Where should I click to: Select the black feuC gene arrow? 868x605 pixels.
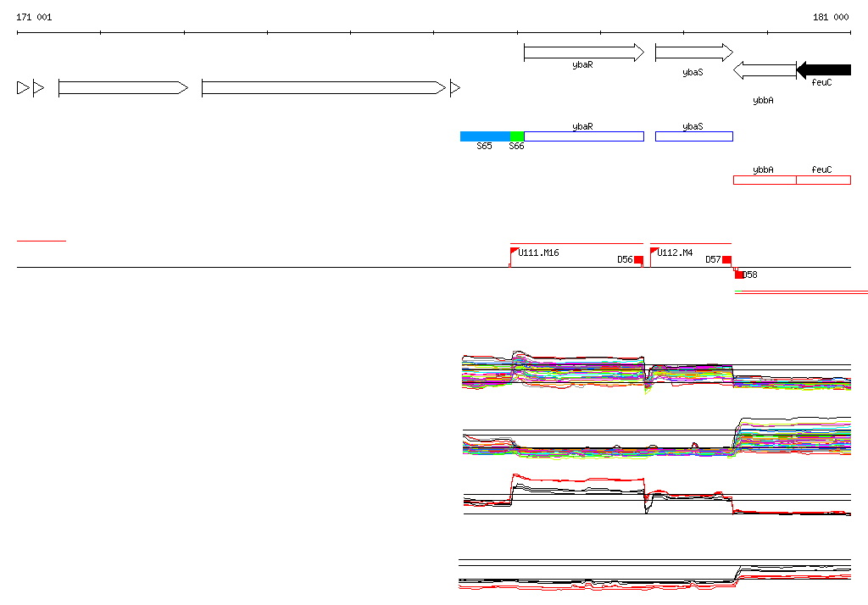click(x=824, y=69)
